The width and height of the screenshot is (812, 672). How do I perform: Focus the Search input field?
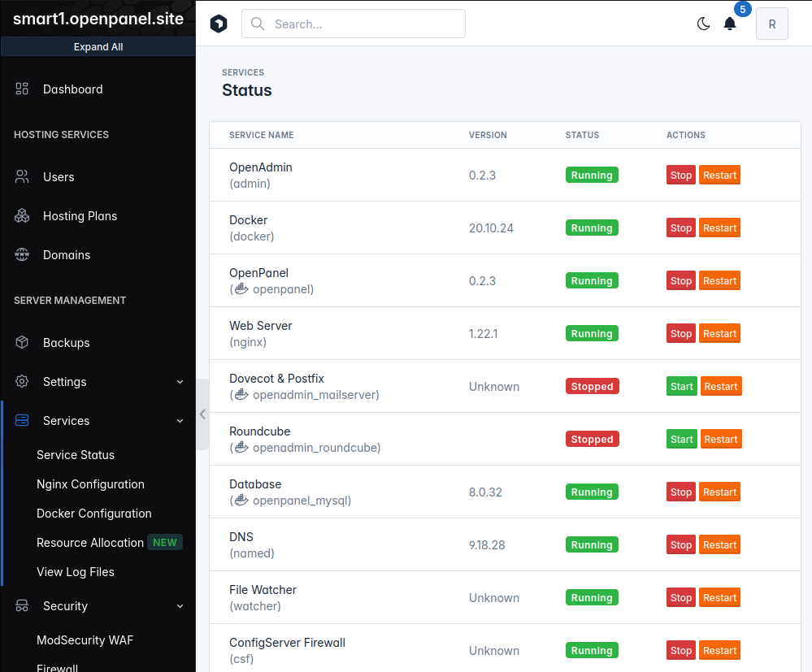(354, 24)
